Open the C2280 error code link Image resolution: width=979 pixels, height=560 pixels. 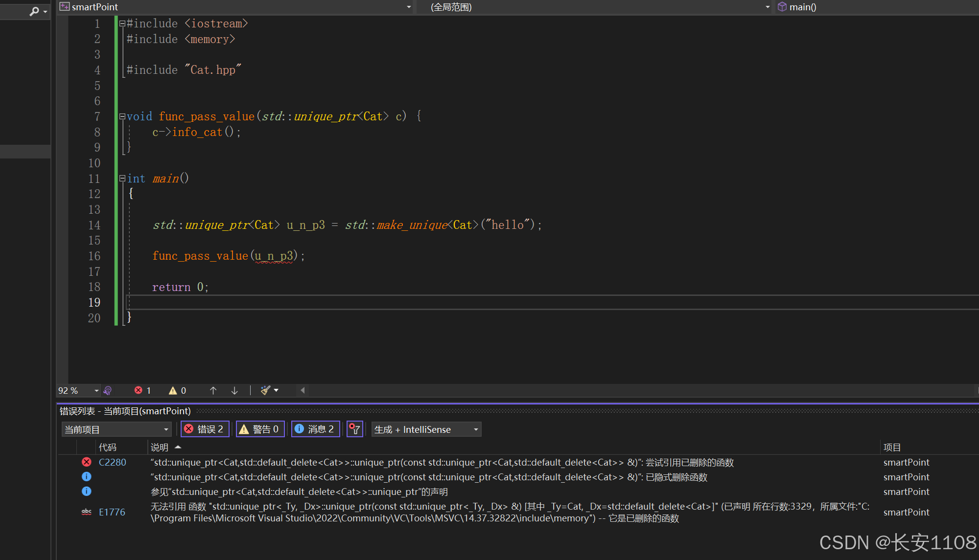(x=112, y=462)
